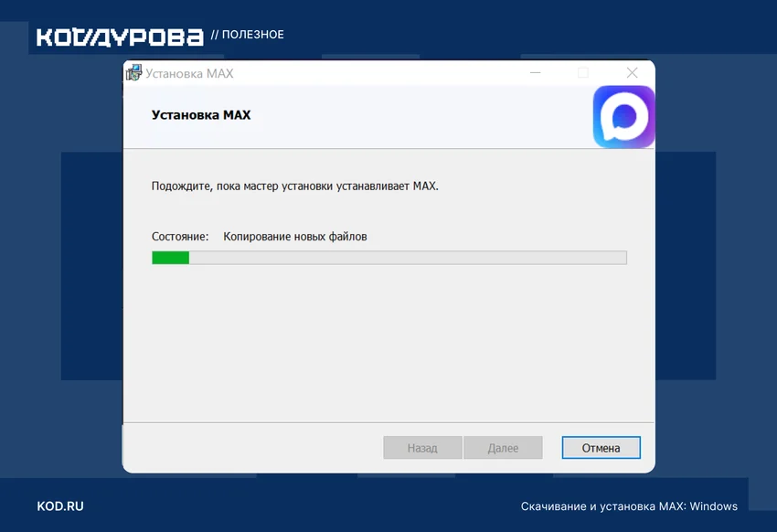Click the Состояние: label
Viewport: 777px width, 532px height.
coord(180,237)
